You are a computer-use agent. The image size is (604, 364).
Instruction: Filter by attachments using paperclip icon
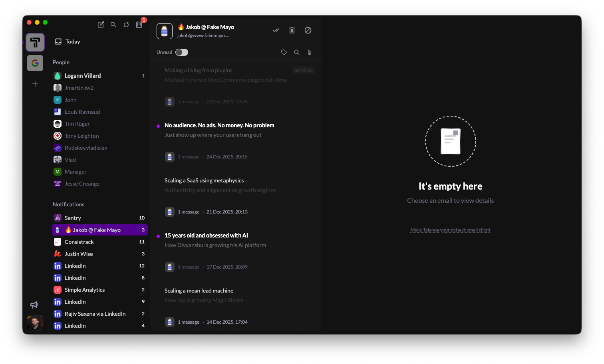[x=309, y=52]
